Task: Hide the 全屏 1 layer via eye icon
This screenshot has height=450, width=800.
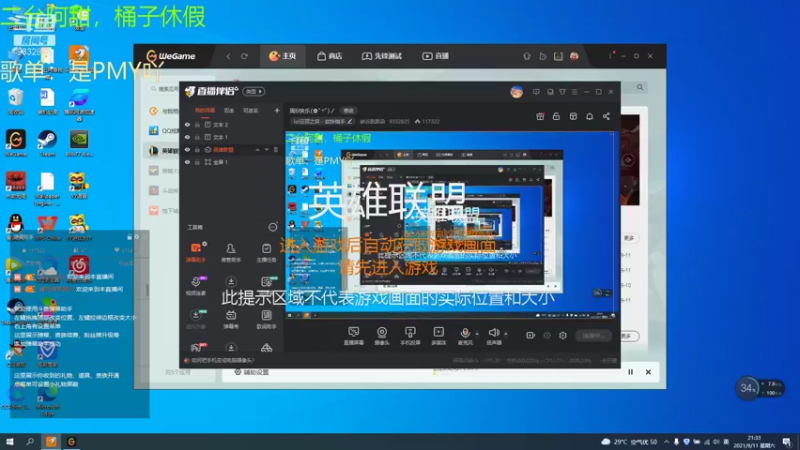Action: 187,162
